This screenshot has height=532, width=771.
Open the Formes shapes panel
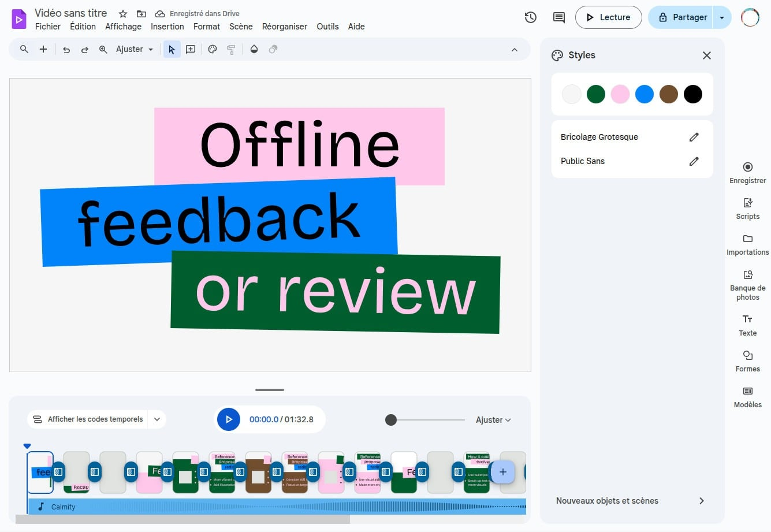747,361
